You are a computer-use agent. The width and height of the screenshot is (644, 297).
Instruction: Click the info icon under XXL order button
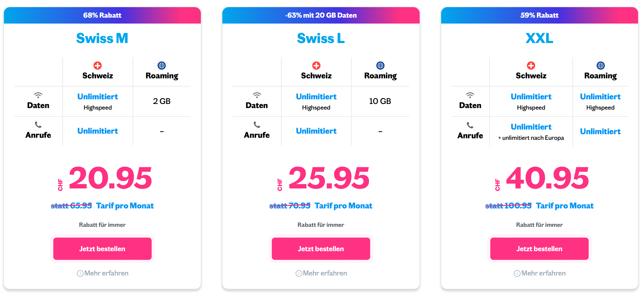point(517,273)
